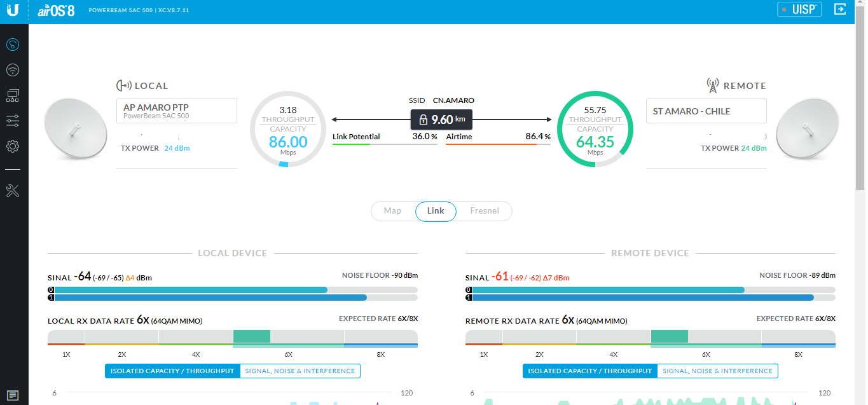Click the remote signal -61 value
This screenshot has height=405, width=868.
[500, 277]
